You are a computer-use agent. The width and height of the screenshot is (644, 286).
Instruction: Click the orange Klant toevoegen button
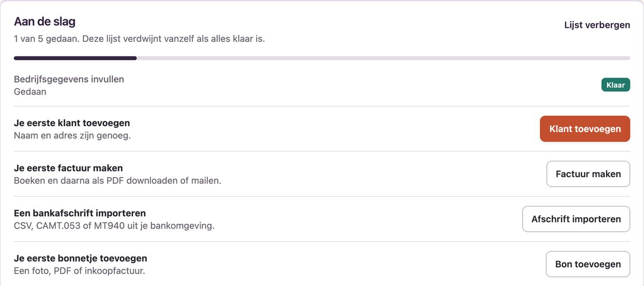[585, 129]
